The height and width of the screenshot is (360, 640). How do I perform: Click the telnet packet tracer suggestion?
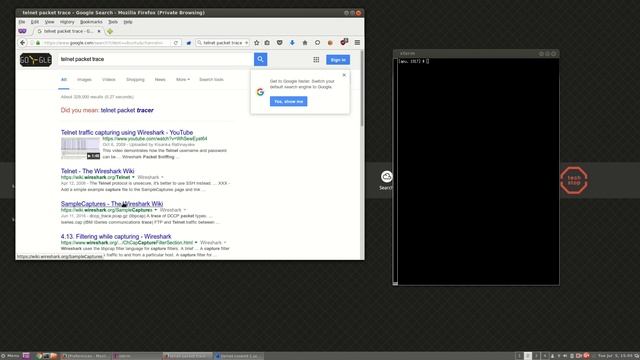(127, 110)
